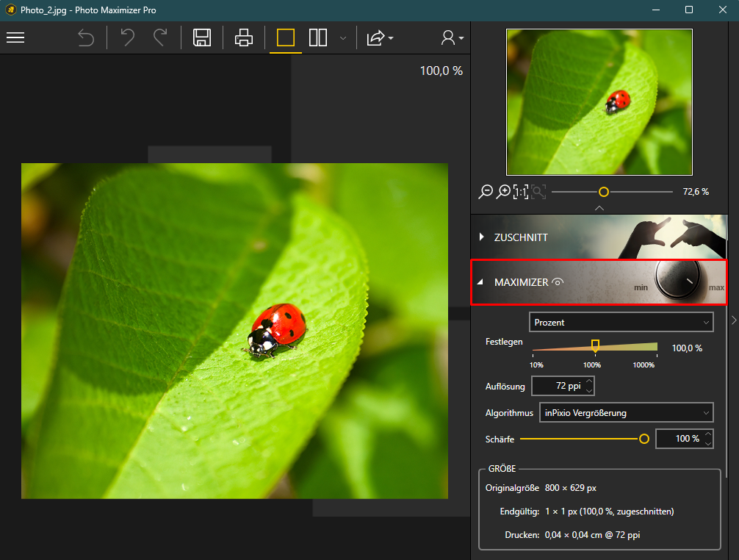Open the user account menu

pos(452,37)
